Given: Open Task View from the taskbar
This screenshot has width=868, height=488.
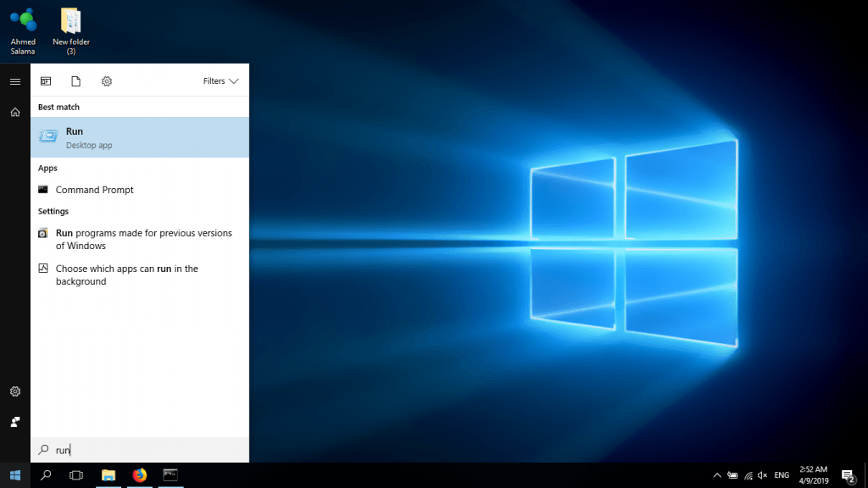Looking at the screenshot, I should point(76,475).
